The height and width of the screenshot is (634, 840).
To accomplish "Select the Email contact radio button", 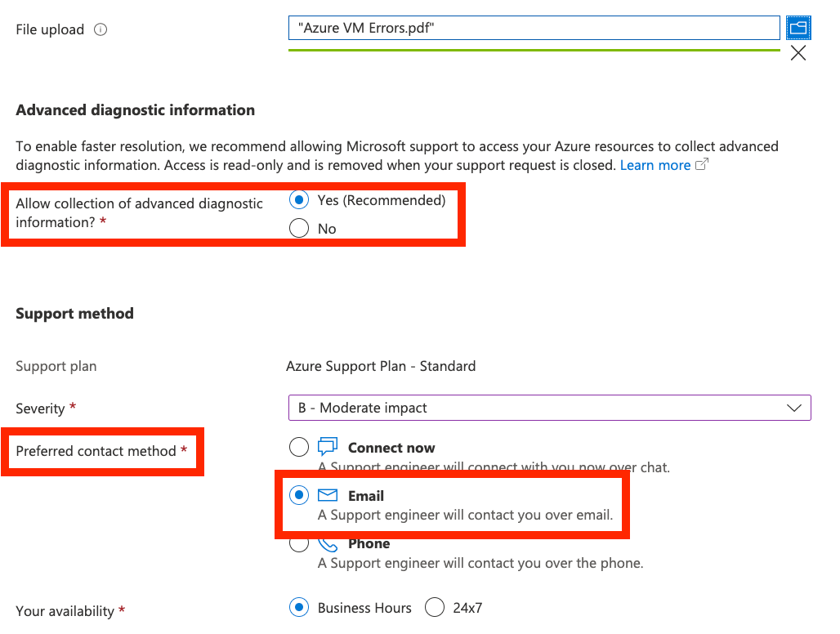I will click(299, 495).
